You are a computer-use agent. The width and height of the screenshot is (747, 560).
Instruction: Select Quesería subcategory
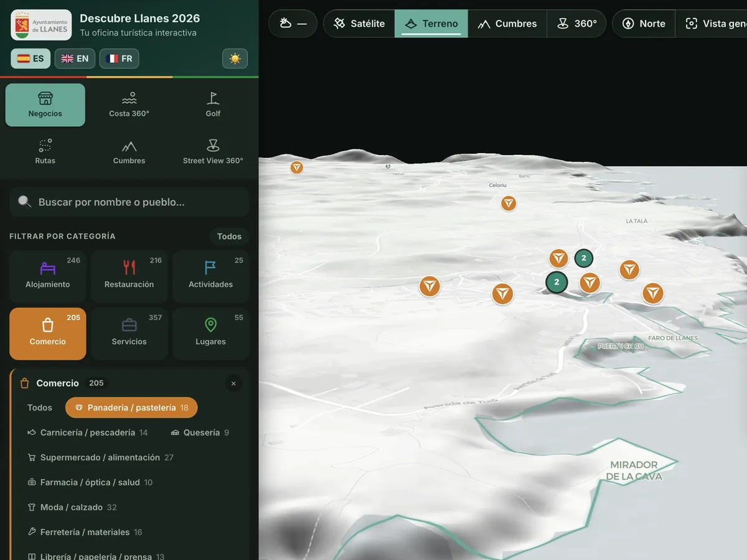(200, 432)
